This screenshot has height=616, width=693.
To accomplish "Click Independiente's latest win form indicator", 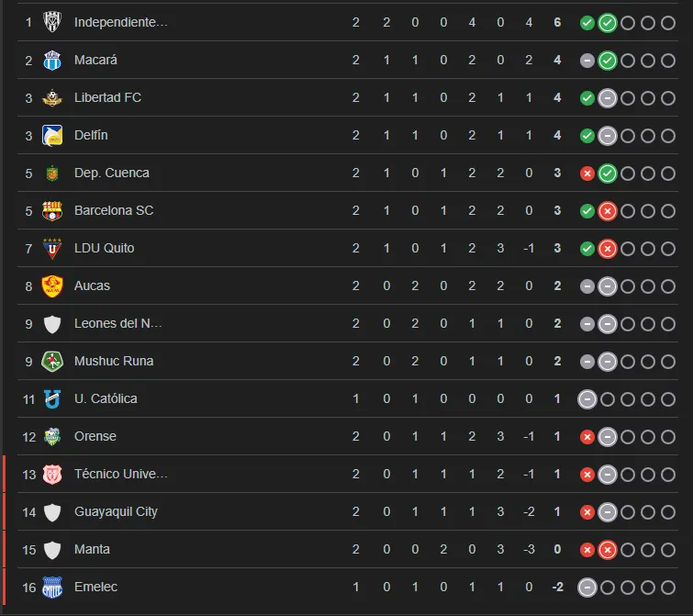I will (x=607, y=22).
